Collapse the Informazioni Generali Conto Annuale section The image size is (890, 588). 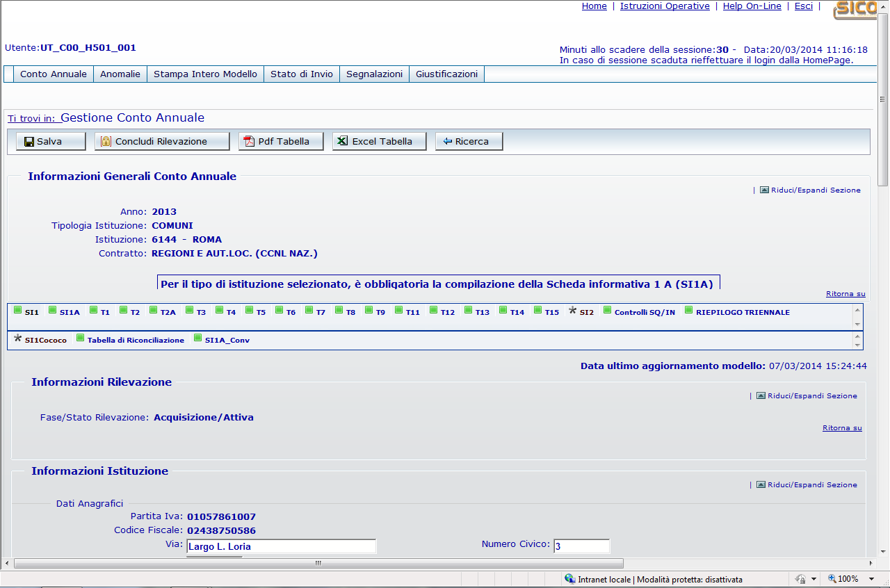coord(811,190)
